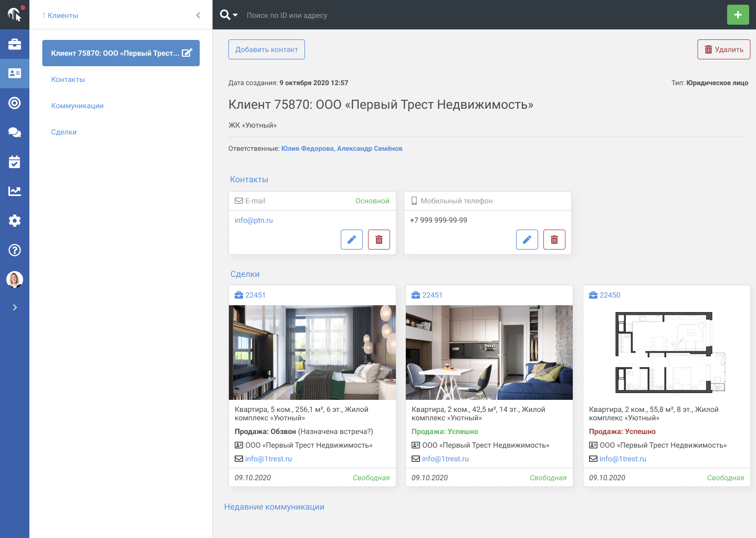Click the green plus add button

click(738, 15)
